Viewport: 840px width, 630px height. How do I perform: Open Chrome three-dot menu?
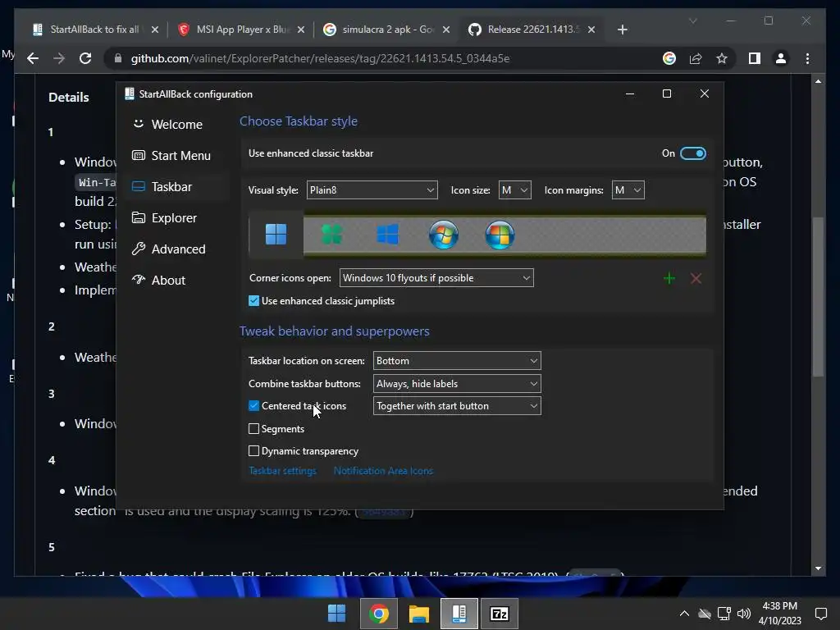(x=807, y=58)
